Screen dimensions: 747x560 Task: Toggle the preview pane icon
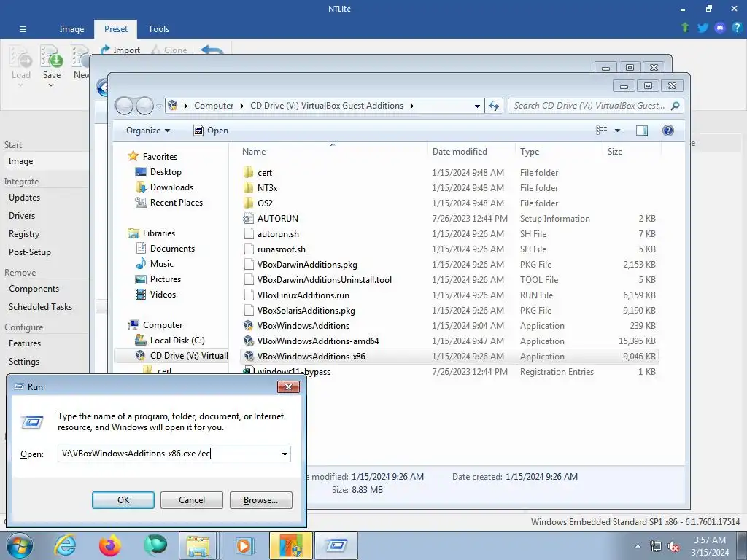point(642,131)
